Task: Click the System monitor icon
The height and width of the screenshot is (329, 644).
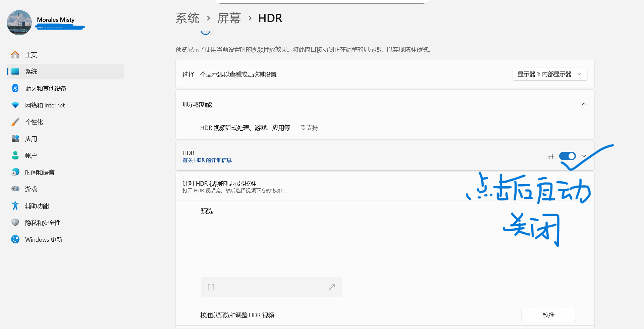Action: (x=15, y=72)
